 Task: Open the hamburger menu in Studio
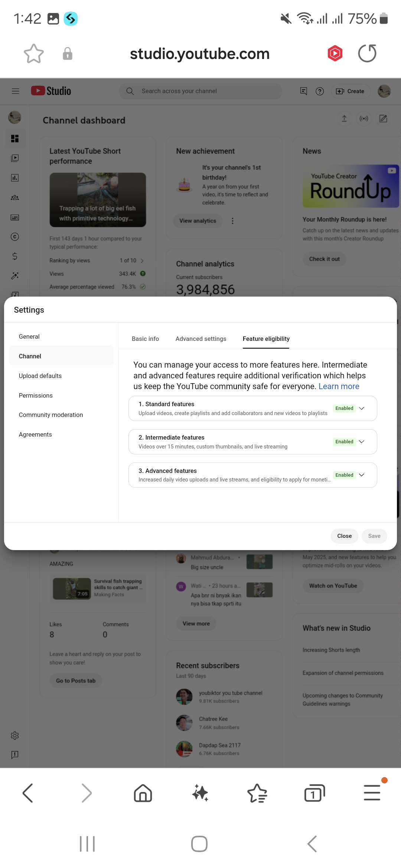click(16, 91)
